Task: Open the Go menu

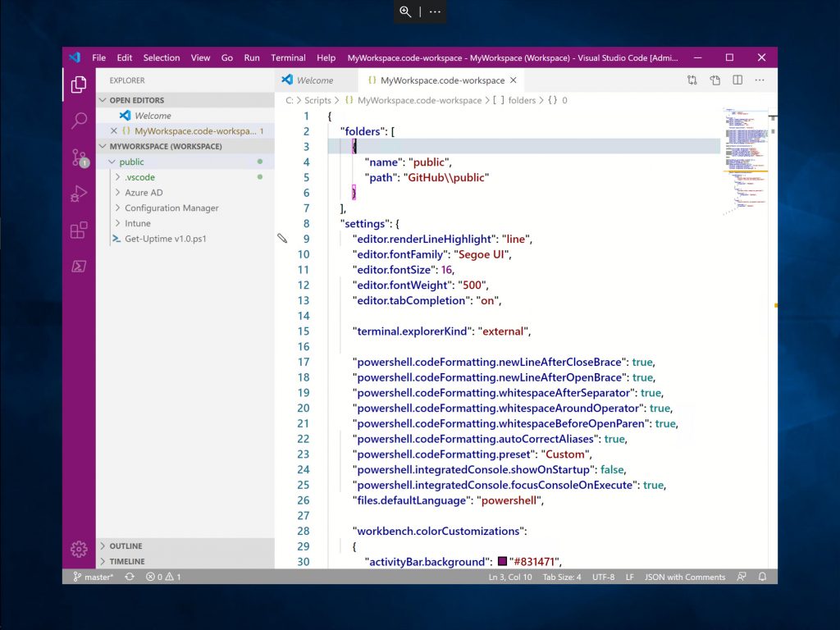Action: pos(227,58)
